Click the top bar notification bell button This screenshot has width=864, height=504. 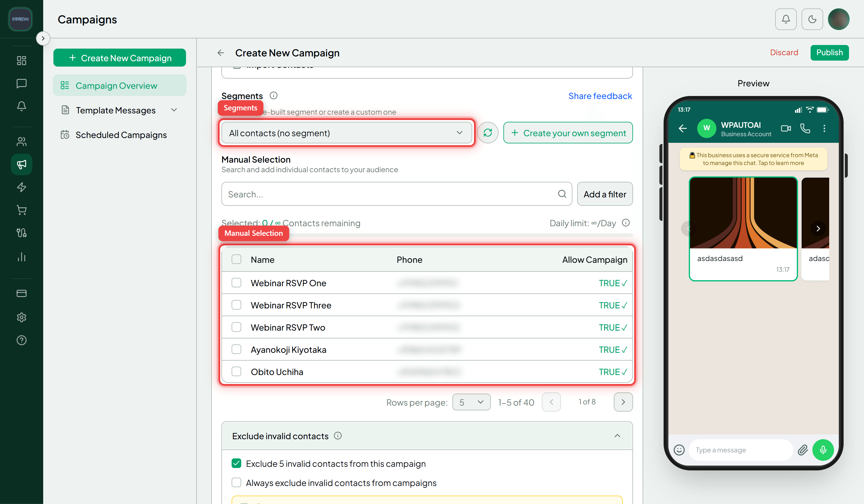click(786, 19)
